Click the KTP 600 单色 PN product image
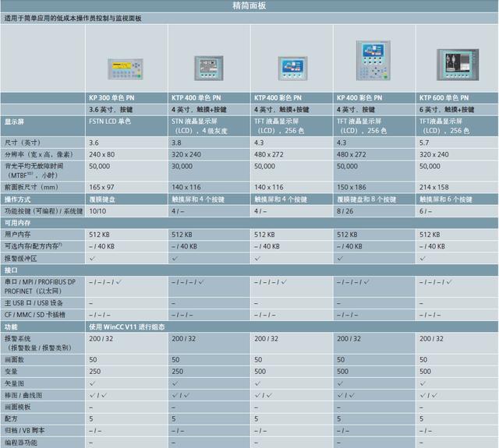 [x=458, y=65]
